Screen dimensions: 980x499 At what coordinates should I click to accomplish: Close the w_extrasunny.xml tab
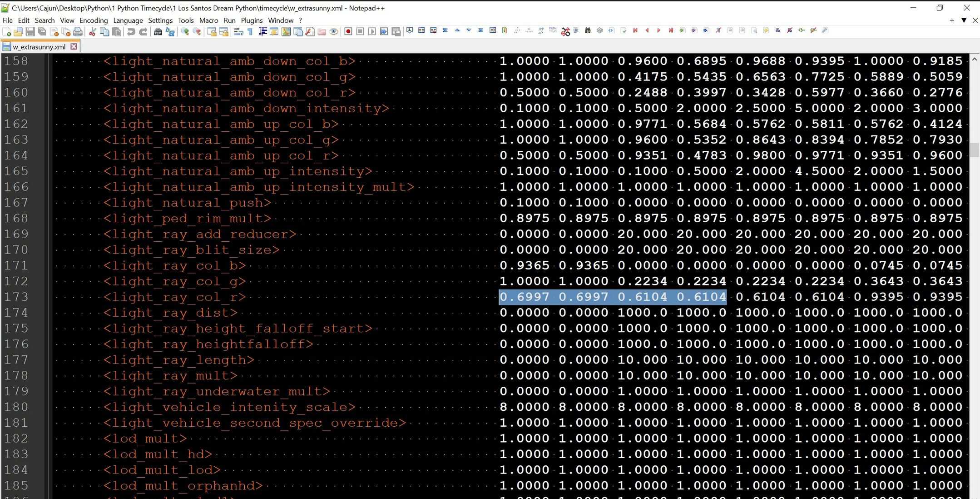click(74, 46)
